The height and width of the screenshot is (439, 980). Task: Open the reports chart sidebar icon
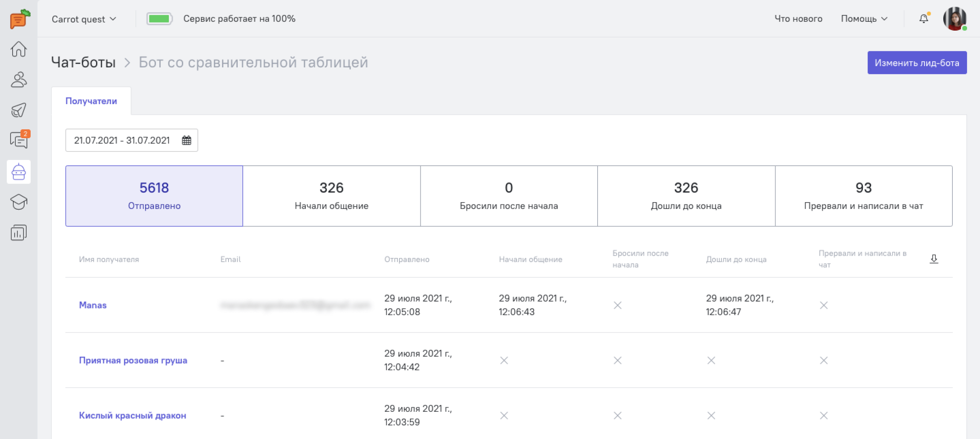coord(18,232)
